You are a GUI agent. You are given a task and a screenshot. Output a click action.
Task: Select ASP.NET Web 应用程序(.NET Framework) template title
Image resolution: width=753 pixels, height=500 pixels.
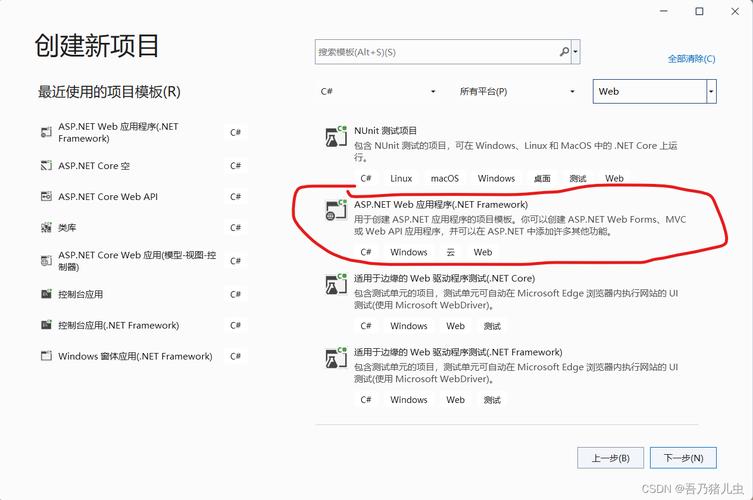(441, 205)
